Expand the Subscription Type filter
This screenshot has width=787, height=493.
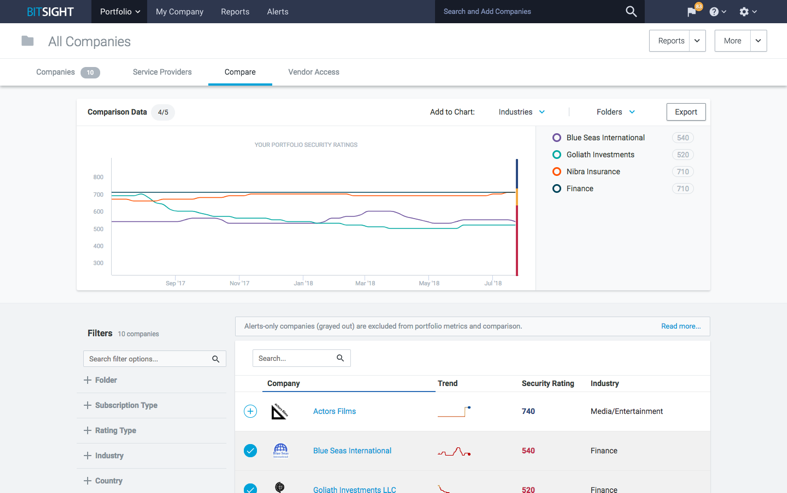click(x=125, y=406)
